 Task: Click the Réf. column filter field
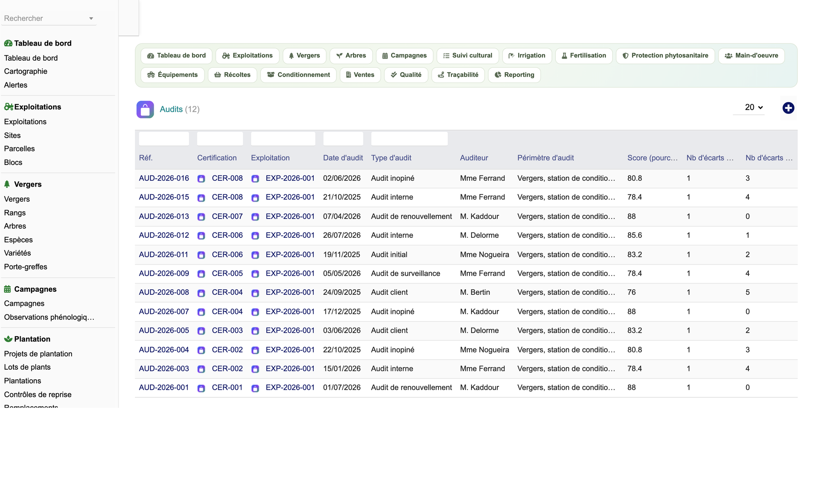164,139
